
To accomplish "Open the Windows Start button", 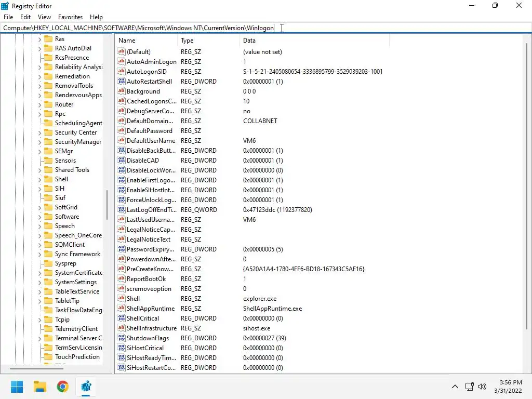I will [x=17, y=387].
